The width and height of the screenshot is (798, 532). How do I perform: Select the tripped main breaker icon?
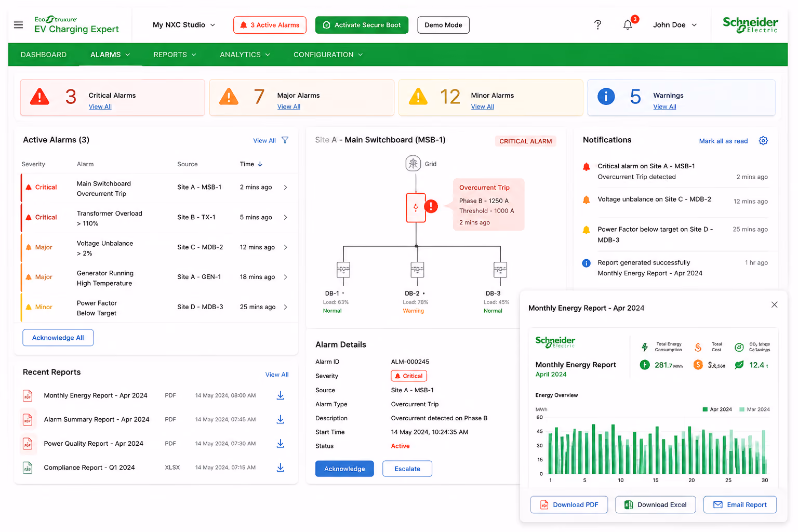(x=416, y=208)
